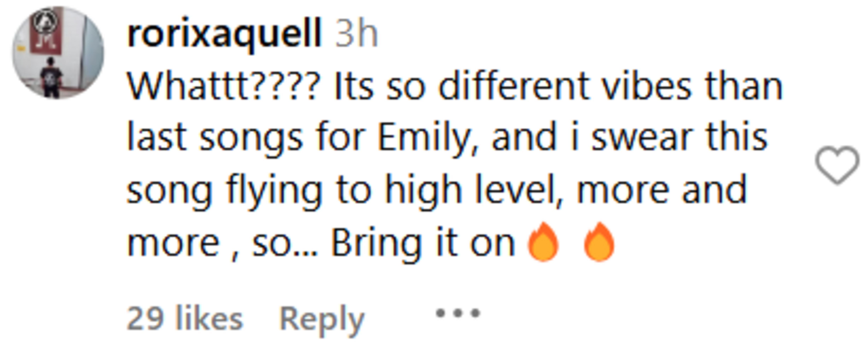View who gave the 29 likes
The image size is (868, 353).
tap(185, 318)
